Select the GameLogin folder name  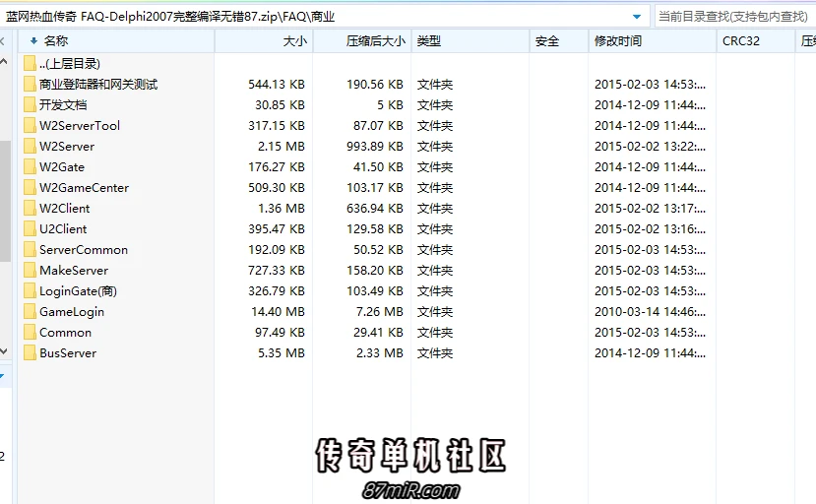point(72,312)
